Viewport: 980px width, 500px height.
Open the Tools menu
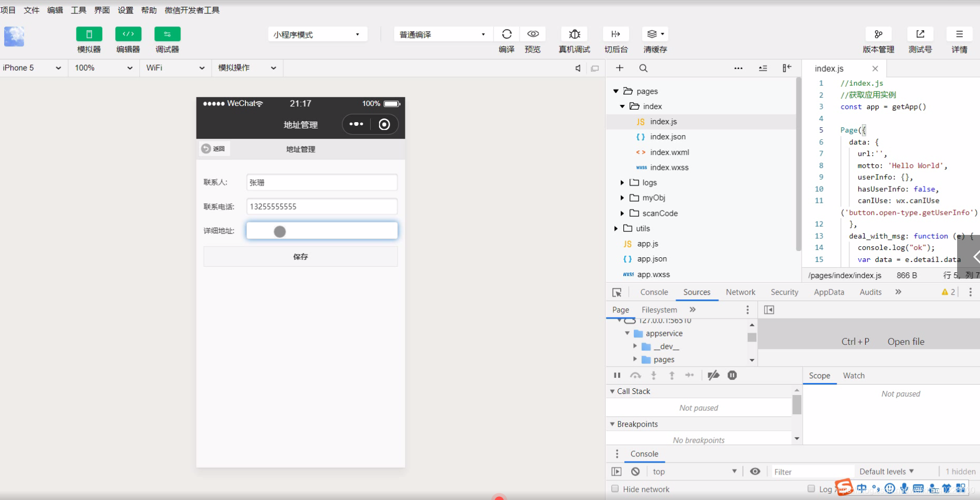click(79, 10)
